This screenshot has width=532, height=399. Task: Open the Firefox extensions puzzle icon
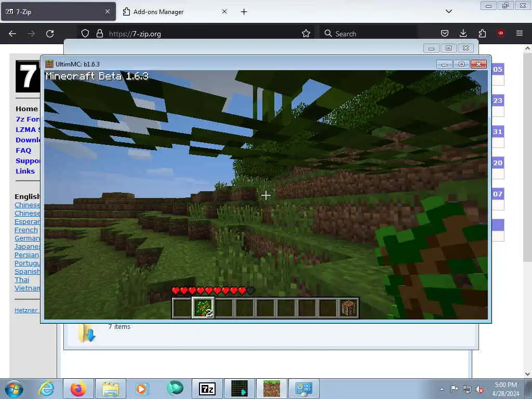(482, 33)
